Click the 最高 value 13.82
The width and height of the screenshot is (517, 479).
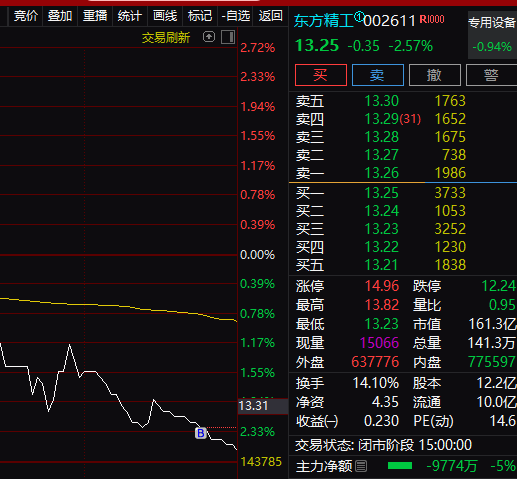tap(382, 305)
